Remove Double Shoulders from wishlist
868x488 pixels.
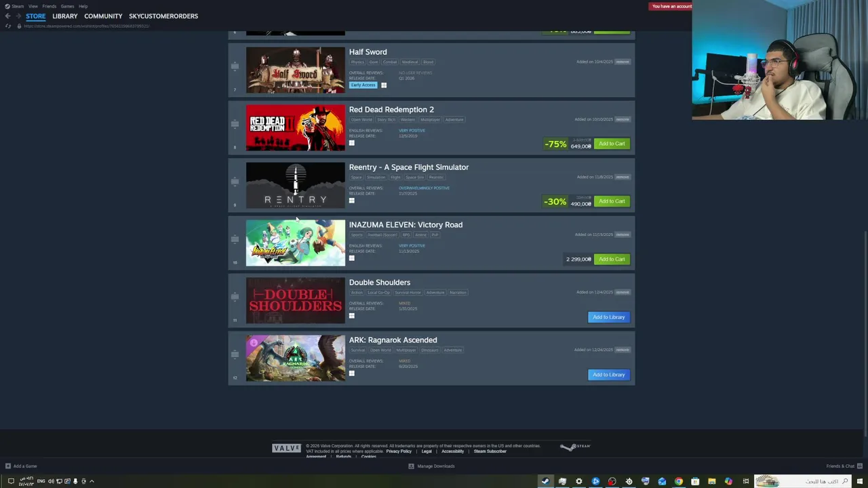pos(623,292)
